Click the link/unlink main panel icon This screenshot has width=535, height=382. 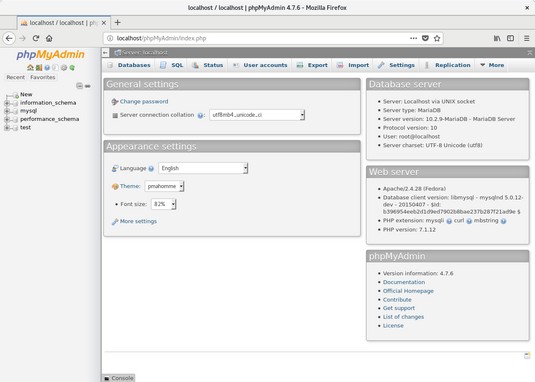click(88, 86)
